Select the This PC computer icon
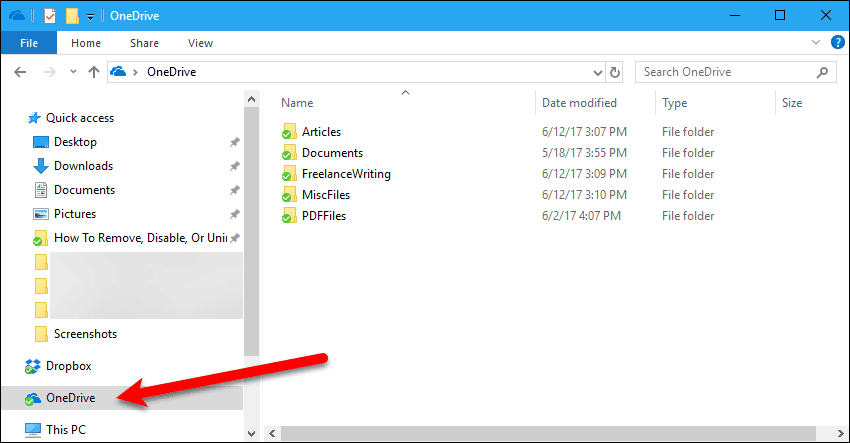 (32, 429)
